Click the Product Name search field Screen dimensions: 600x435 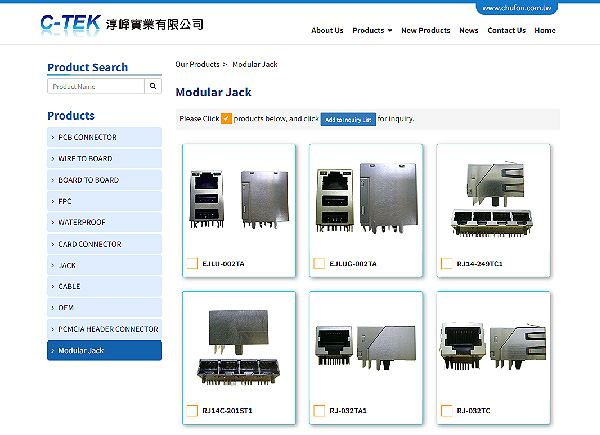click(x=96, y=87)
